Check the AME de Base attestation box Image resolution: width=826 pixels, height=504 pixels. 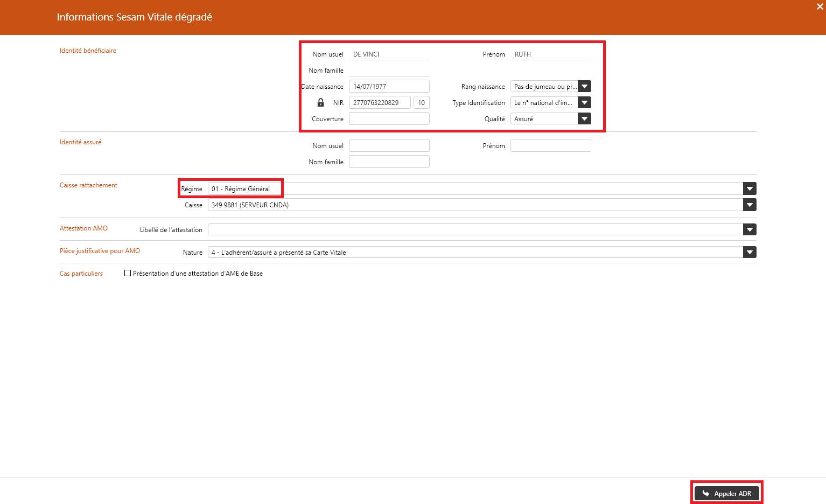click(128, 274)
